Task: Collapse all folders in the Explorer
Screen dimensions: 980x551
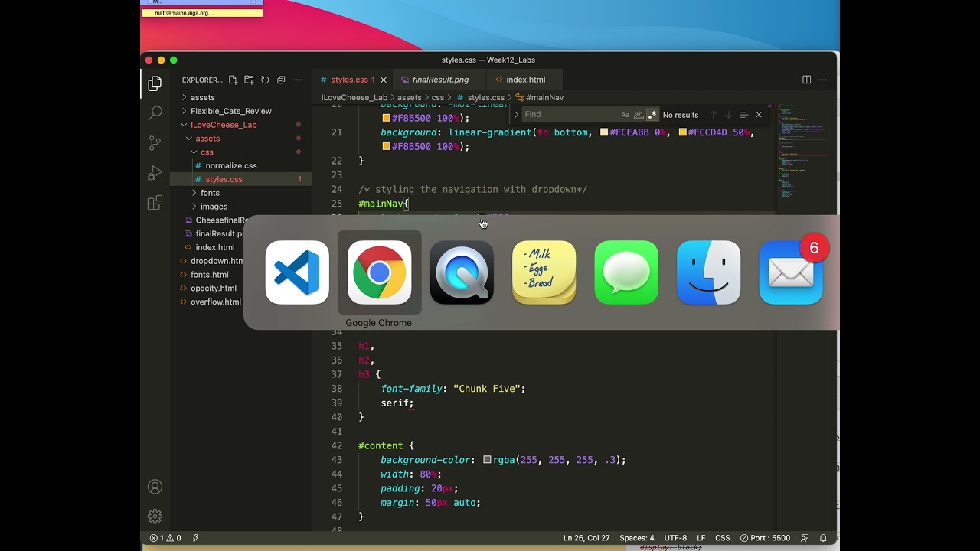Action: click(x=281, y=80)
